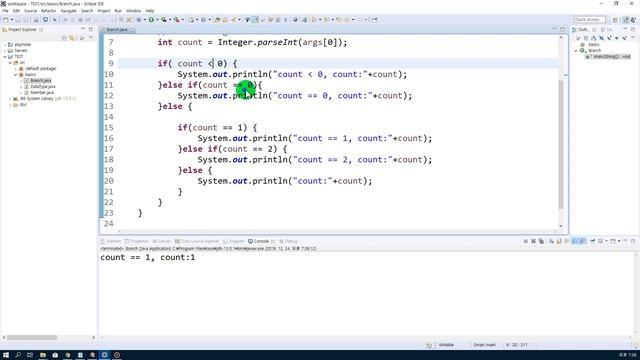
Task: Select Member.java in Project Explorer
Action: [x=42, y=93]
